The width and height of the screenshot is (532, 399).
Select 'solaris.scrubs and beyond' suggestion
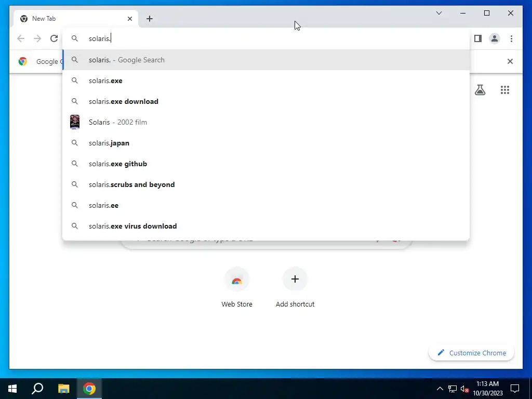tap(267, 184)
